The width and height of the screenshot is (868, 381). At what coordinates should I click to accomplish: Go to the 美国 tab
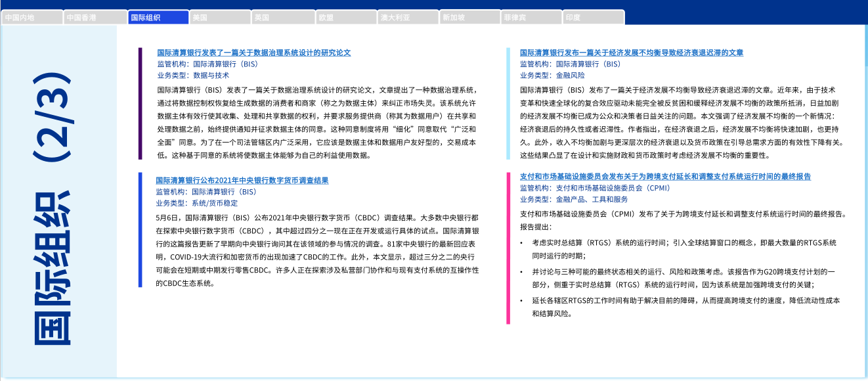(220, 18)
